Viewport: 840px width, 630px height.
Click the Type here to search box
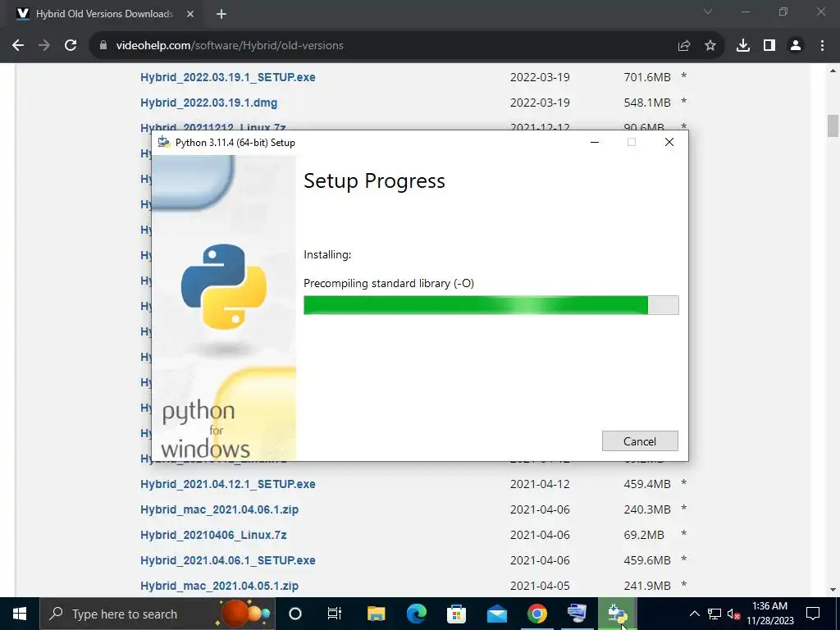click(x=157, y=614)
